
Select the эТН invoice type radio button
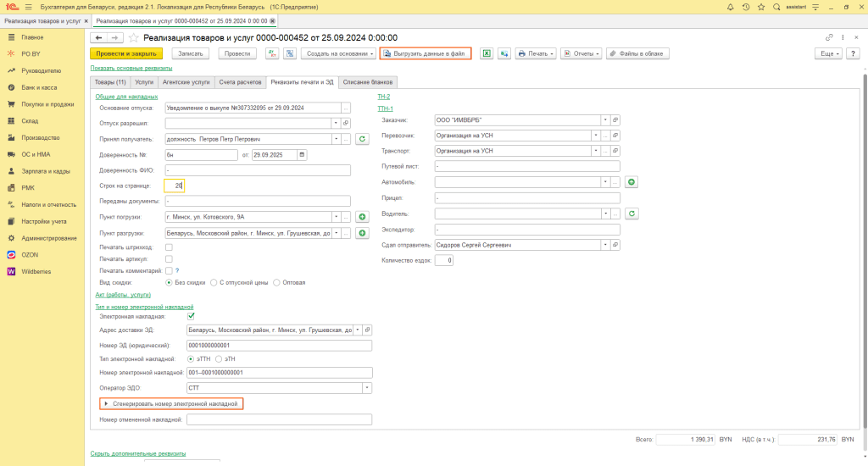[x=219, y=359]
